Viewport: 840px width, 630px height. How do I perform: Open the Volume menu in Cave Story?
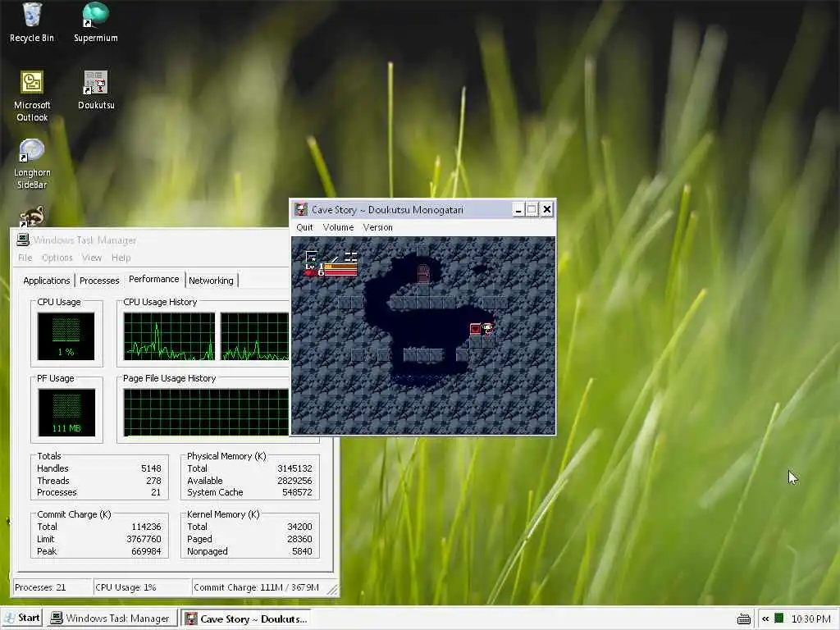coord(338,227)
